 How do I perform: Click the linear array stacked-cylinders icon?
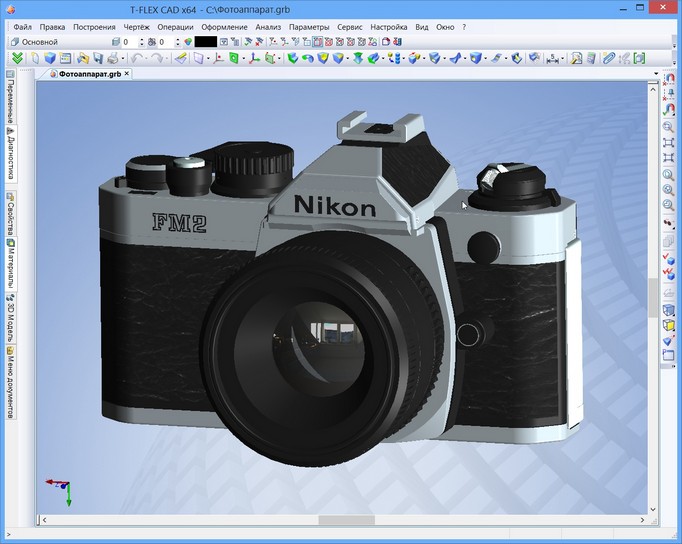tap(394, 58)
